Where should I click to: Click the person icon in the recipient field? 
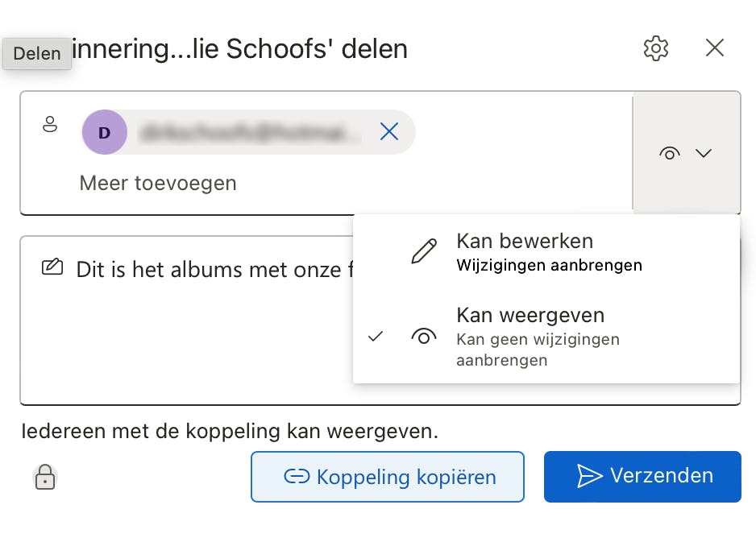[x=50, y=125]
